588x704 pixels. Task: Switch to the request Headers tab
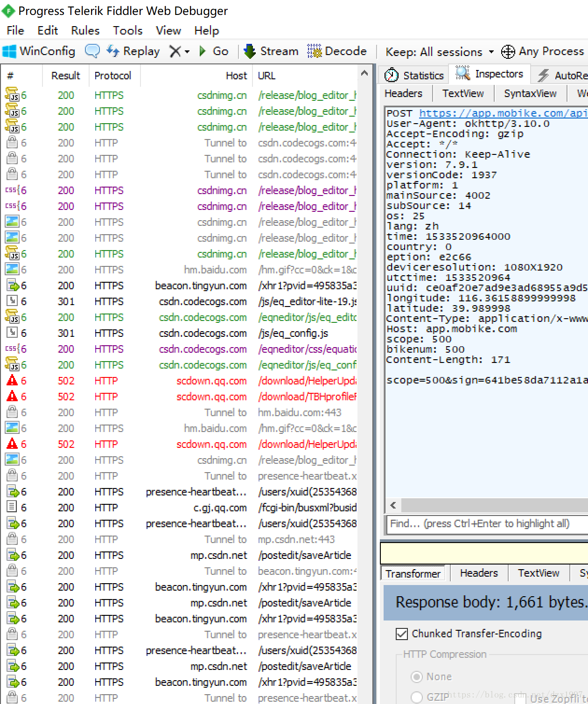click(x=404, y=94)
